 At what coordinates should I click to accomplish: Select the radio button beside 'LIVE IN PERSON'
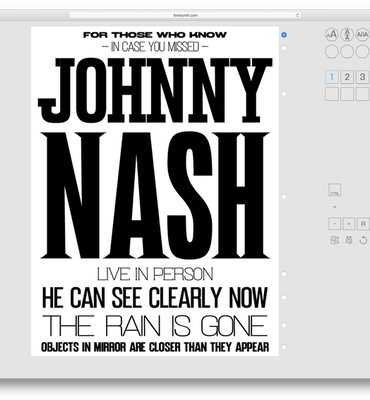click(x=284, y=274)
